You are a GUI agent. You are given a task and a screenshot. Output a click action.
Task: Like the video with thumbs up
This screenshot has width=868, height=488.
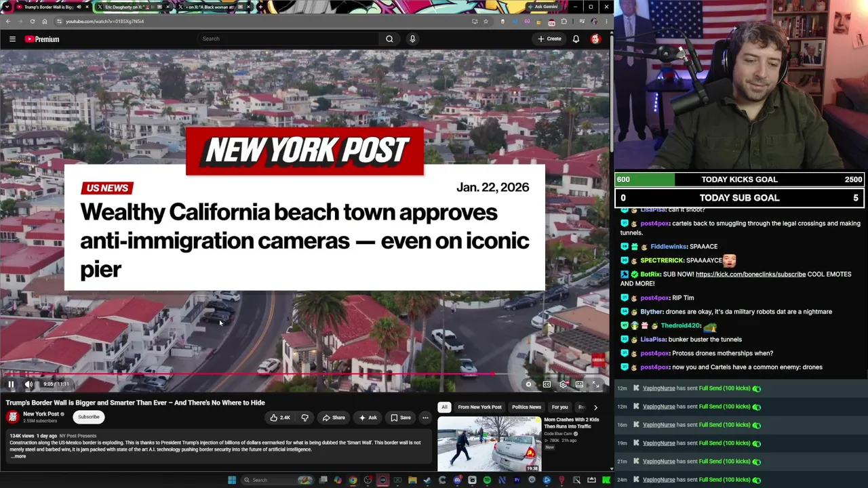[280, 418]
